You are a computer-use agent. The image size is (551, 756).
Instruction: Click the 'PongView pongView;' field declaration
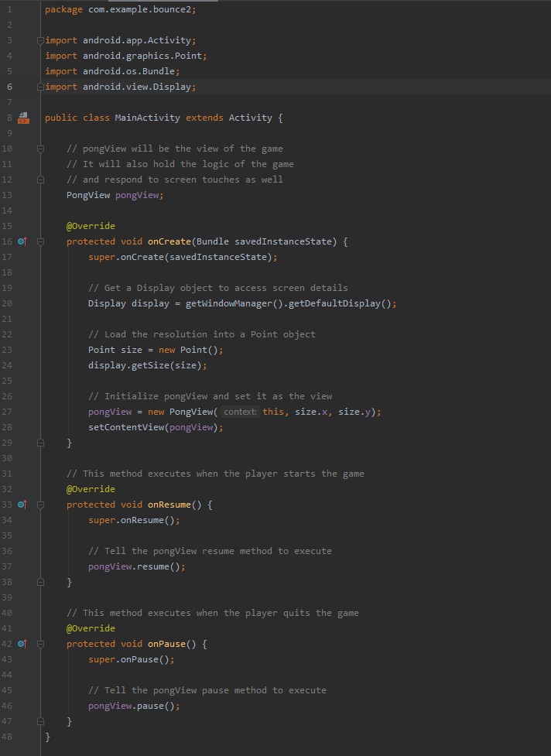115,195
